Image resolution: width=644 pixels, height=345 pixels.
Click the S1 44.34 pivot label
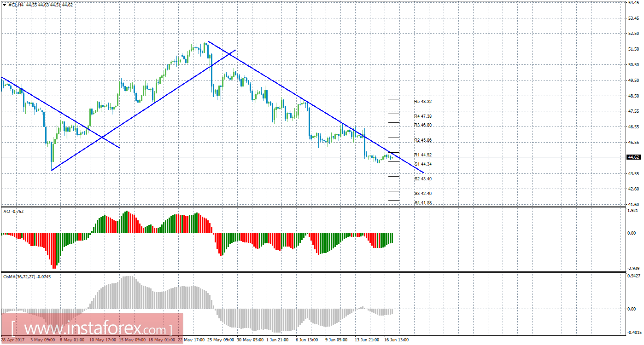tap(422, 164)
